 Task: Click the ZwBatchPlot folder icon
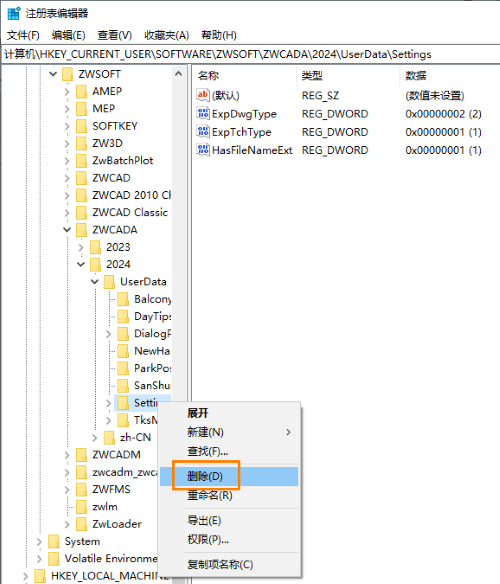coord(81,161)
